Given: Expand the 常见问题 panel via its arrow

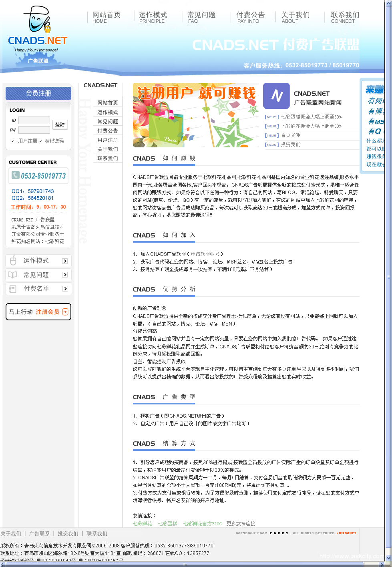Looking at the screenshot, I should (x=64, y=275).
